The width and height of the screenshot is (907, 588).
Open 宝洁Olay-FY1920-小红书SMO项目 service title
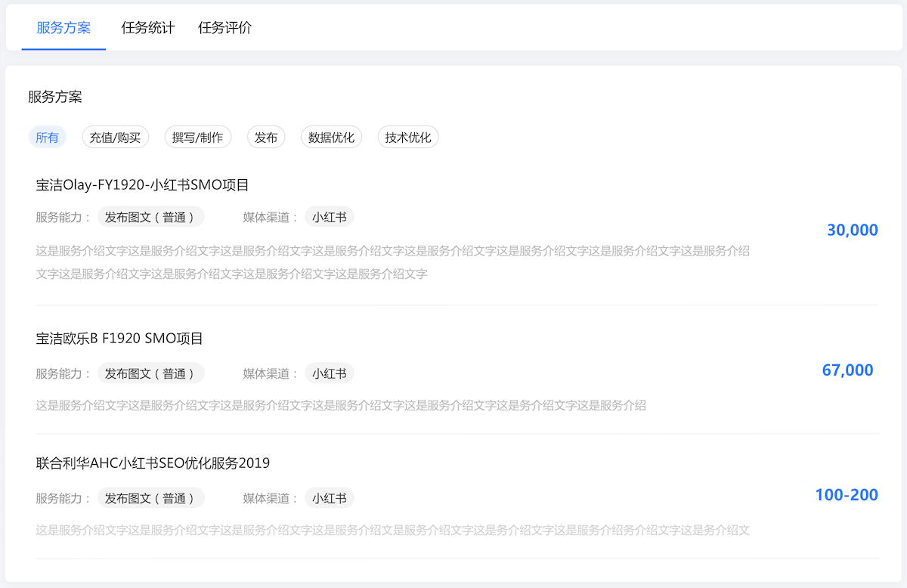click(143, 184)
